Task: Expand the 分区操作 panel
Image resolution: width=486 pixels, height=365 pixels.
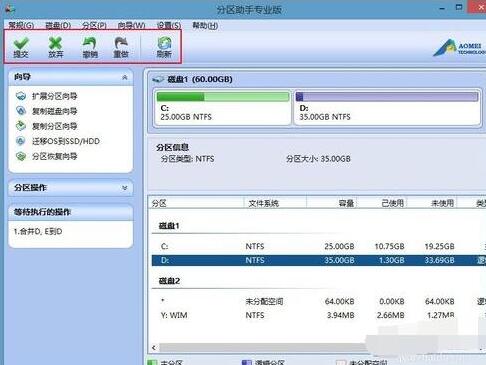Action: pos(125,188)
